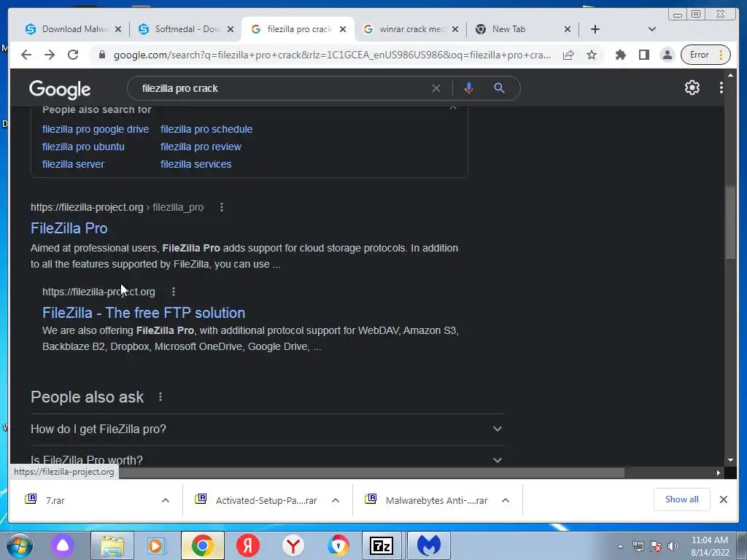Image resolution: width=747 pixels, height=560 pixels.
Task: Click the volume speaker tray icon
Action: (x=673, y=546)
